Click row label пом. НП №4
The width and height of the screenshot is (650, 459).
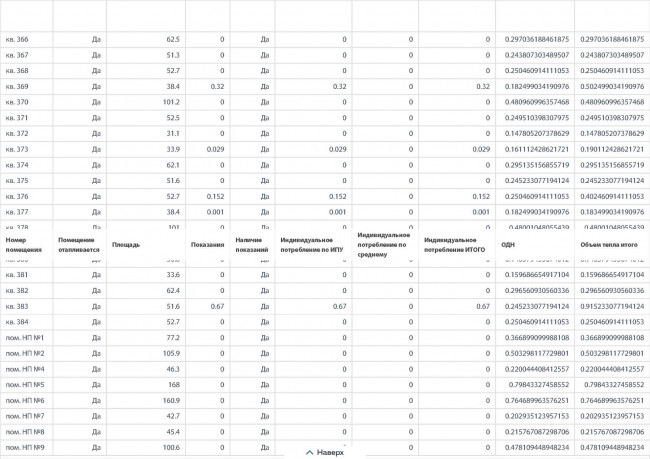point(25,369)
